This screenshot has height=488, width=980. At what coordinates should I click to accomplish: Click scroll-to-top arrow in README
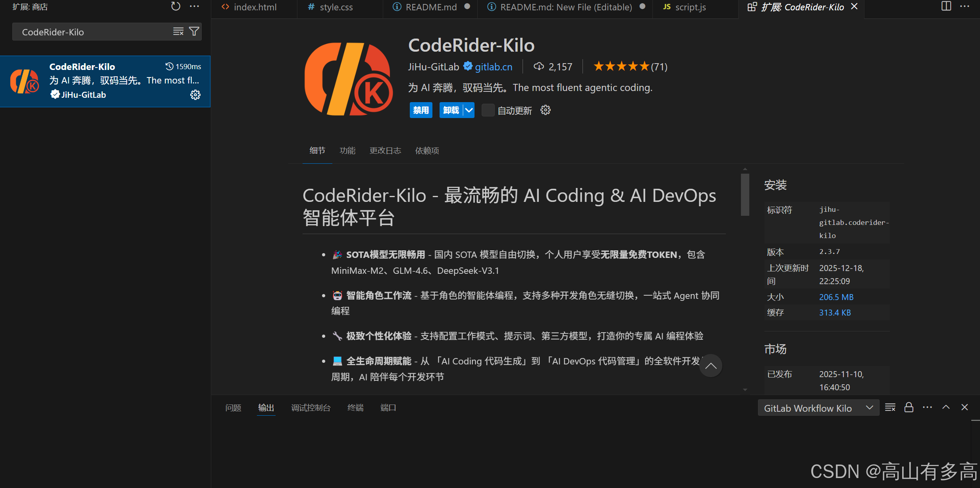click(711, 366)
